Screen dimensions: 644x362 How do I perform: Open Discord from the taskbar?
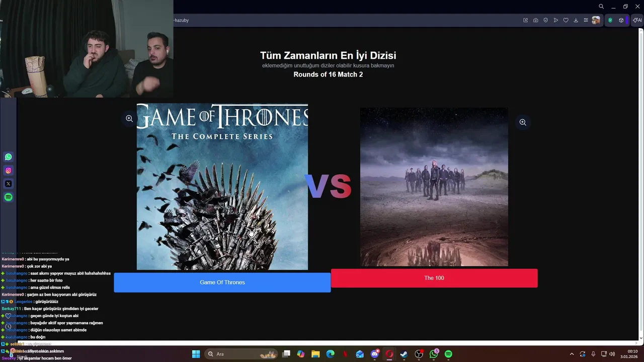(374, 354)
